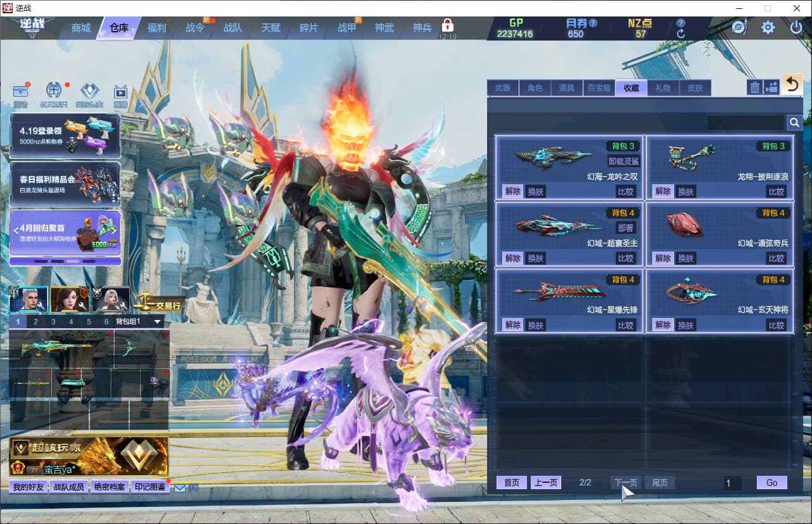This screenshot has width=812, height=524.
Task: Click the trash bin icon in warehouse panel
Action: click(x=754, y=87)
